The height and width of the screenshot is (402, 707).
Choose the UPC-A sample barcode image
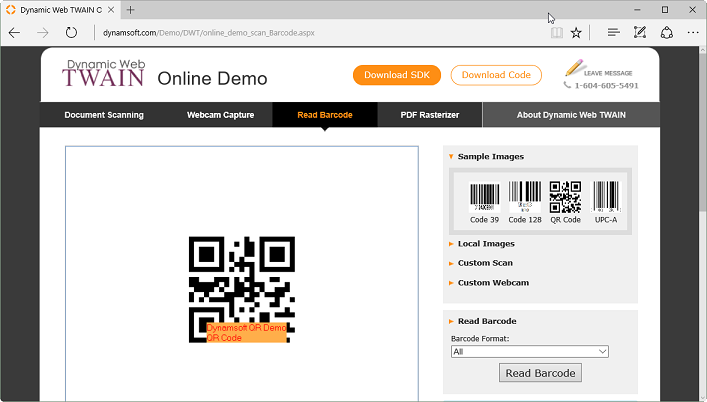pos(606,201)
